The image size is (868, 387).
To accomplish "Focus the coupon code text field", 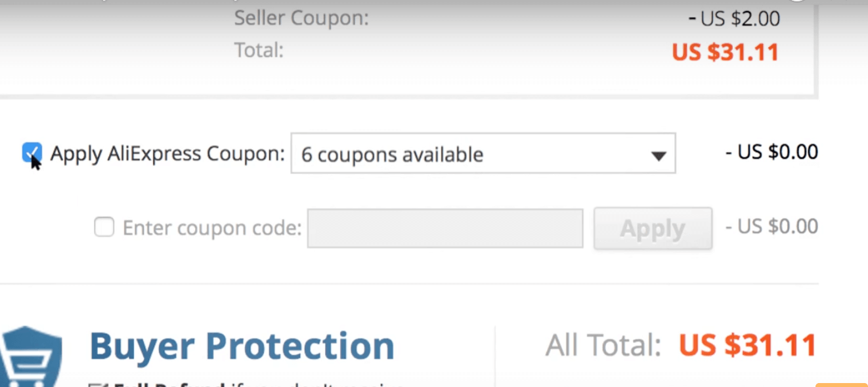I will [445, 228].
